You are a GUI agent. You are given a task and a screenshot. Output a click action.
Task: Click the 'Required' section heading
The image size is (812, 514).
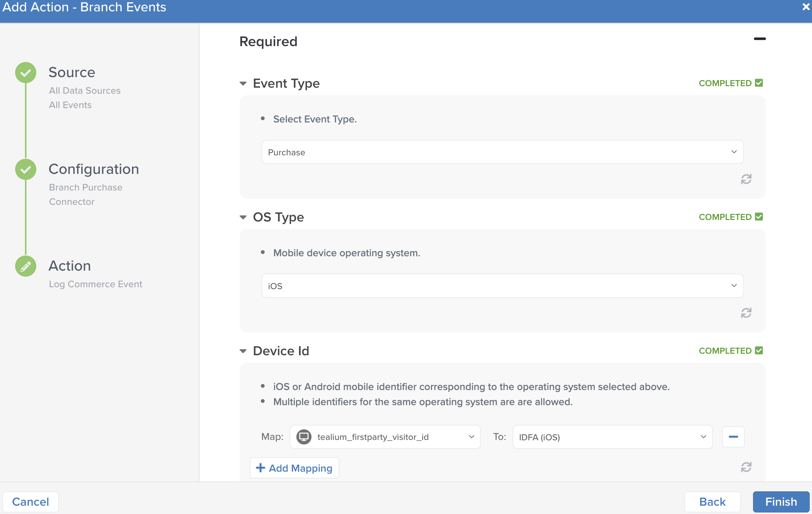(268, 41)
